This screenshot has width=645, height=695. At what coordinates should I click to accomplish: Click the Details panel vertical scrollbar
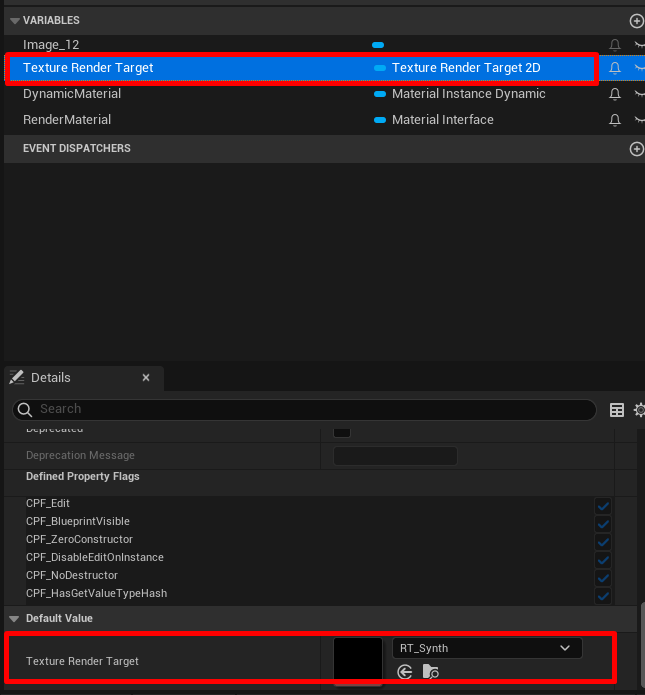coord(641,645)
